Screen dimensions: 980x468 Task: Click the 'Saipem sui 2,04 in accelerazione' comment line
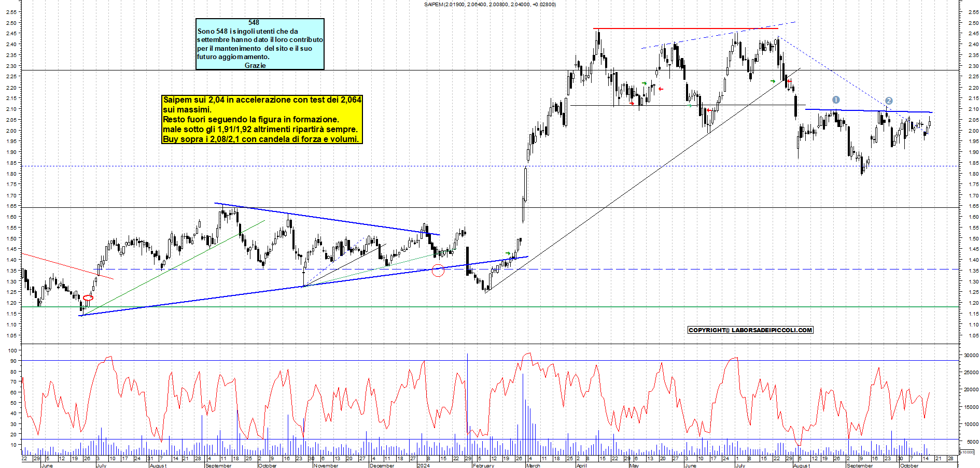tap(262, 100)
